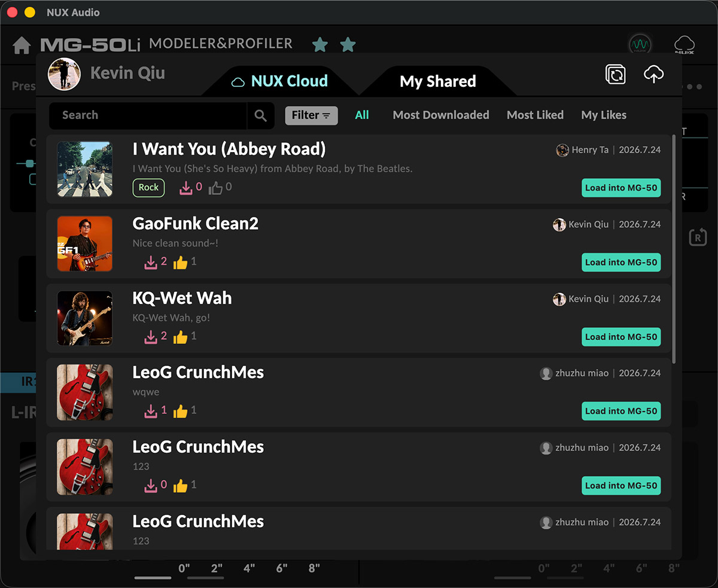This screenshot has height=588, width=718.
Task: Toggle the like on LeoG CrunchMes 'wqwe'
Action: [180, 411]
